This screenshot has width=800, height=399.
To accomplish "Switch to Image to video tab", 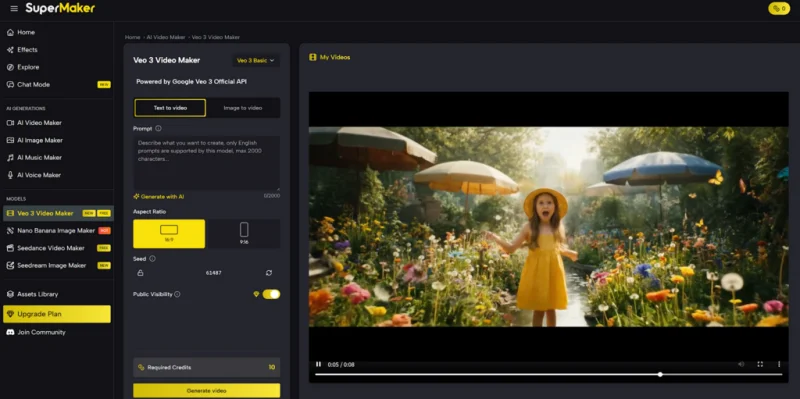I will click(x=243, y=108).
